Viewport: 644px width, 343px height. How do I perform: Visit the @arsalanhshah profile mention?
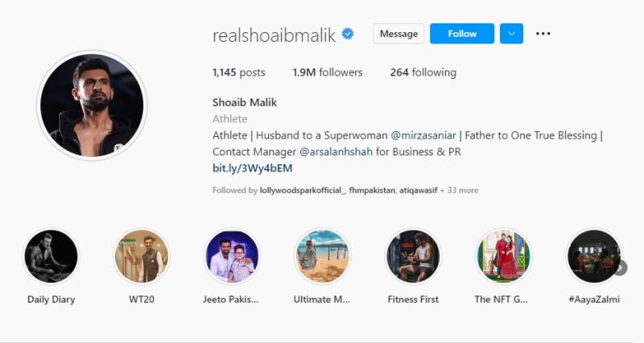pyautogui.click(x=336, y=152)
